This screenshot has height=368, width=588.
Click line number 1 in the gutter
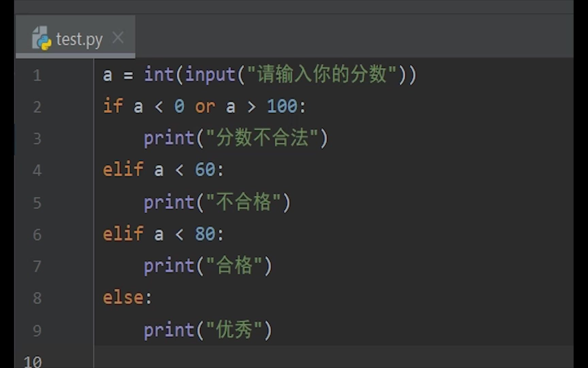coord(37,75)
